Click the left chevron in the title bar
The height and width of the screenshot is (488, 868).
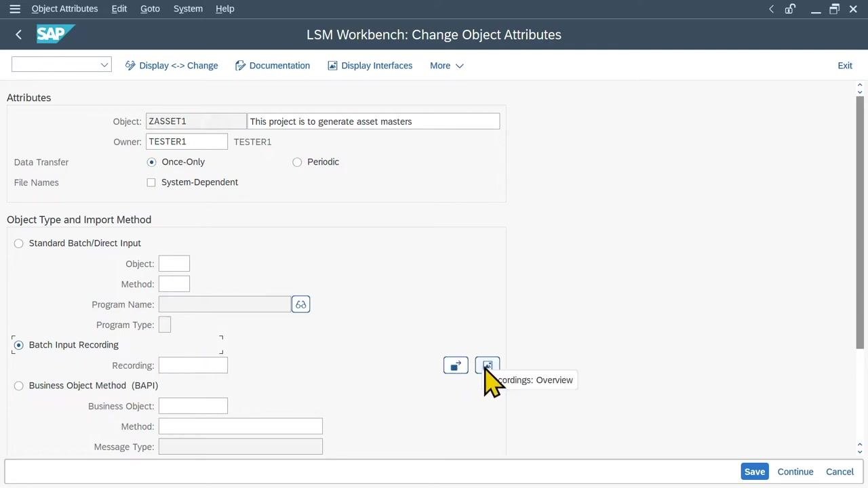tap(771, 9)
